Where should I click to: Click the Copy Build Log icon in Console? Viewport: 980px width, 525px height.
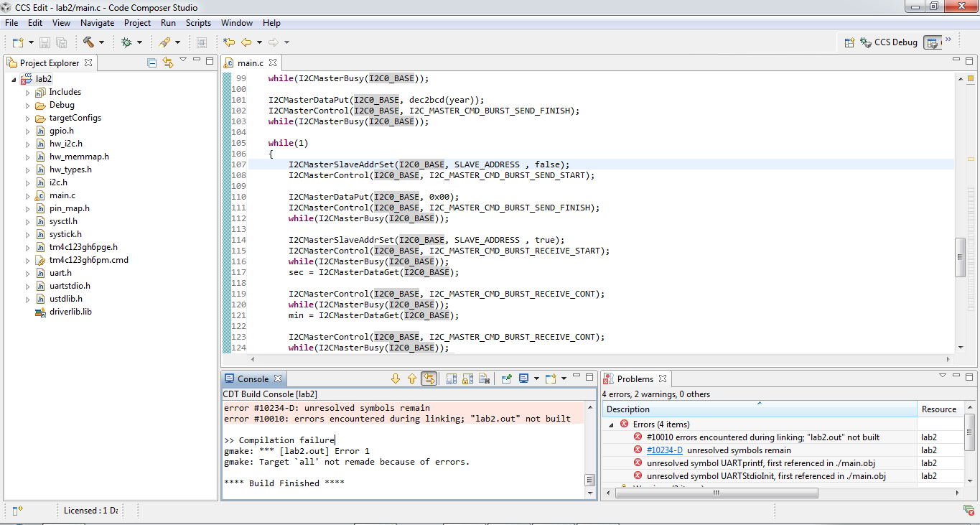point(452,378)
